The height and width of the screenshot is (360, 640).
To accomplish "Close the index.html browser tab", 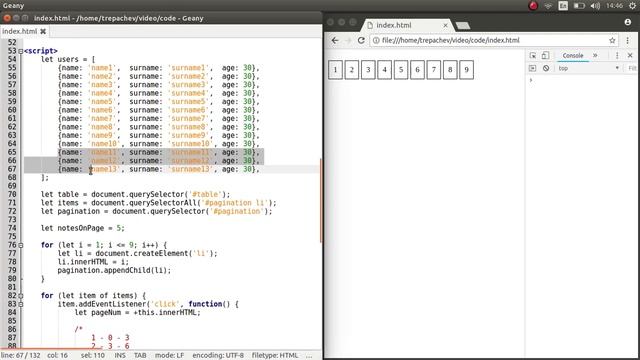I will pos(445,25).
